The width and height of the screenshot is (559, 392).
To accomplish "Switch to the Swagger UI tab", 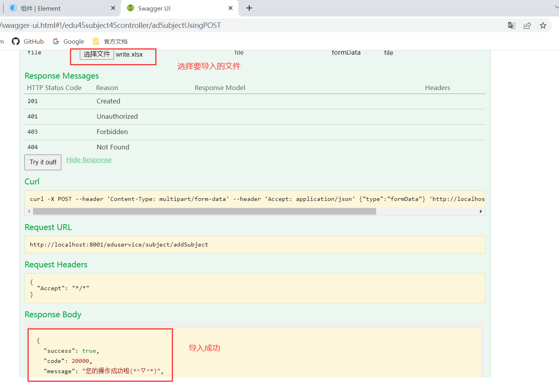I will [x=180, y=8].
